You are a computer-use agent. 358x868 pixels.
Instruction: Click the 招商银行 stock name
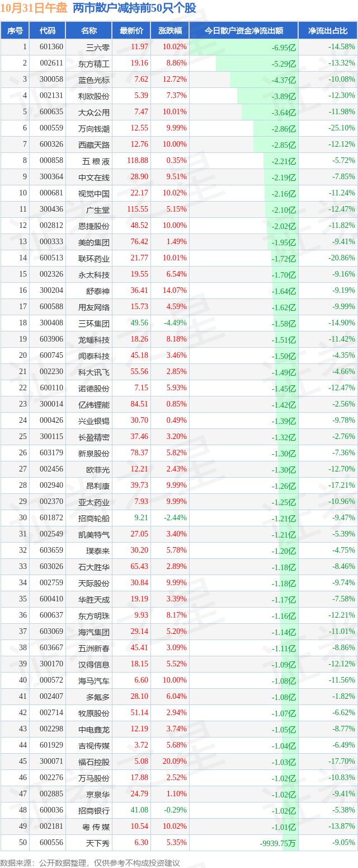[94, 810]
